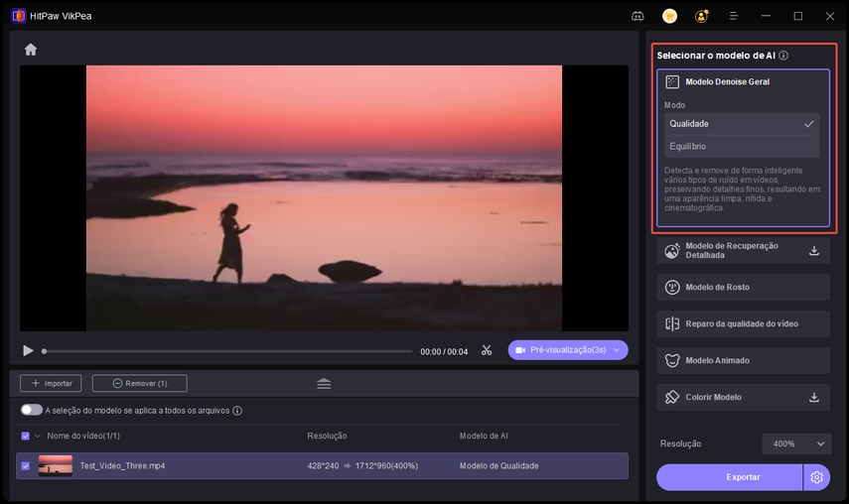
Task: Play the video preview
Action: coord(28,351)
